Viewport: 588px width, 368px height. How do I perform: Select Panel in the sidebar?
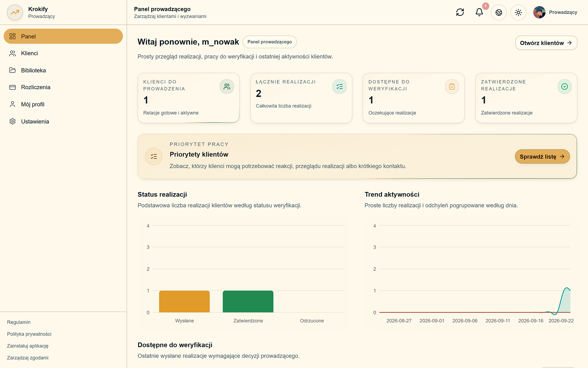pyautogui.click(x=63, y=36)
